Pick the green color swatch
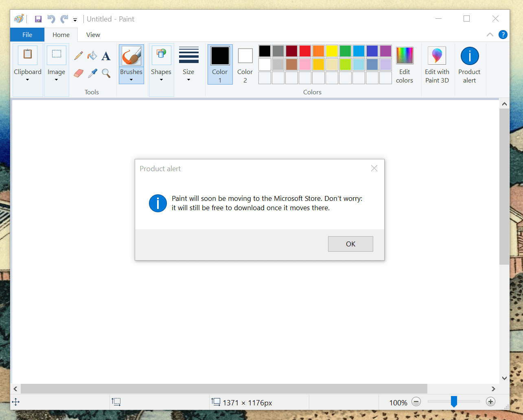 pyautogui.click(x=345, y=51)
